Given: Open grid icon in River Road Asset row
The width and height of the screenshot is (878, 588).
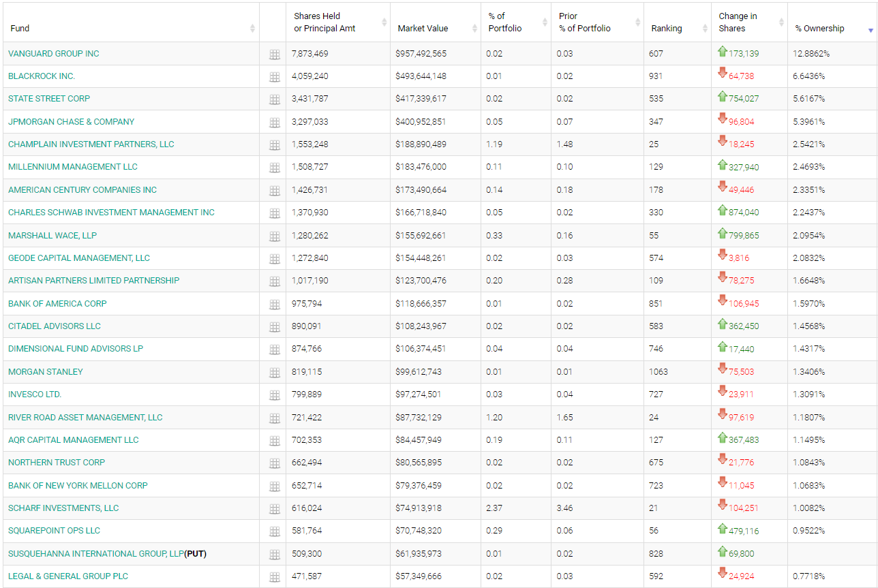Looking at the screenshot, I should [275, 418].
